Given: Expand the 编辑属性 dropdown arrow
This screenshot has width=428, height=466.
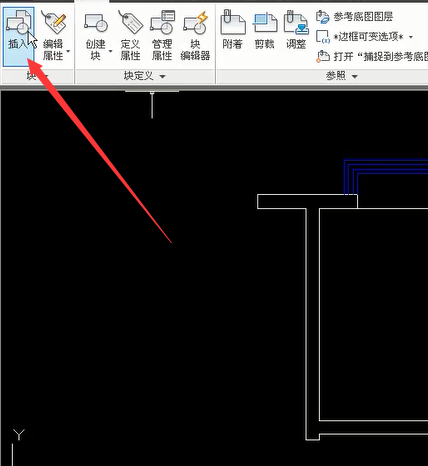Looking at the screenshot, I should tap(69, 51).
